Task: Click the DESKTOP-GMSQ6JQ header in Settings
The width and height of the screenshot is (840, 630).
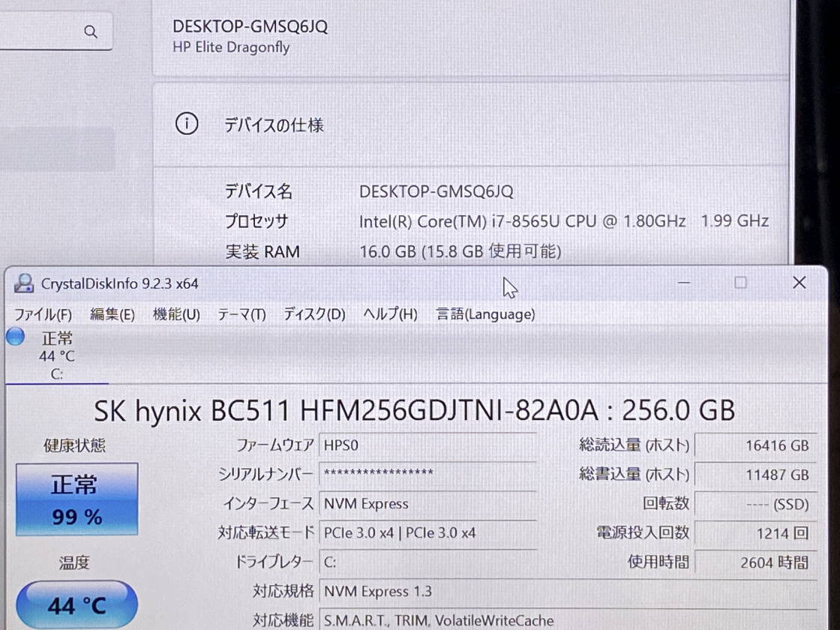Action: (250, 27)
